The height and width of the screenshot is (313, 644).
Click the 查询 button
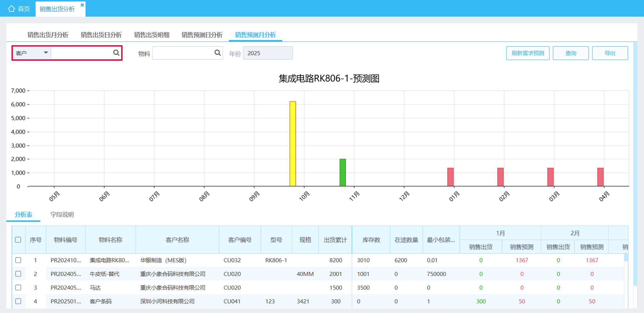pos(571,53)
